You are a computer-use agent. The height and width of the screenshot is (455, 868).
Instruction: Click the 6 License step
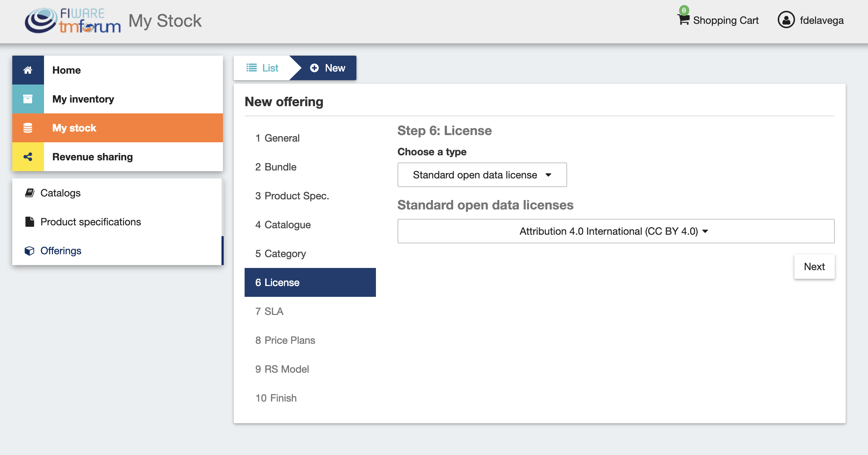click(x=310, y=282)
